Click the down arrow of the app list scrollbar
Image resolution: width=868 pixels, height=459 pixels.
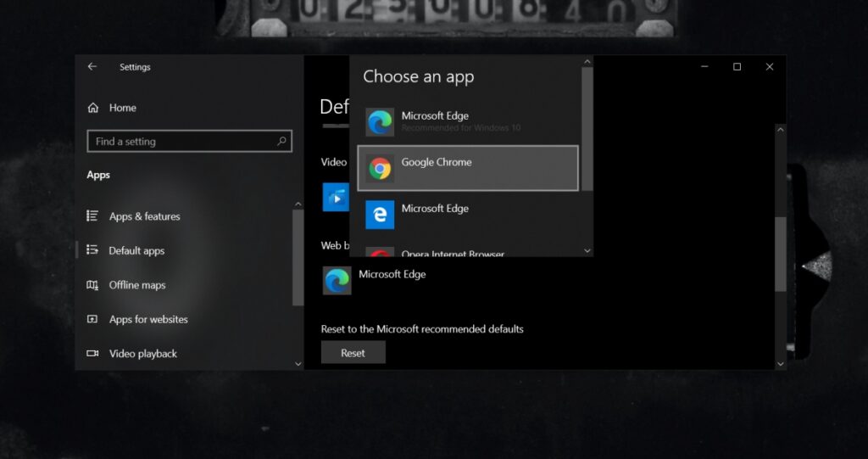tap(587, 250)
